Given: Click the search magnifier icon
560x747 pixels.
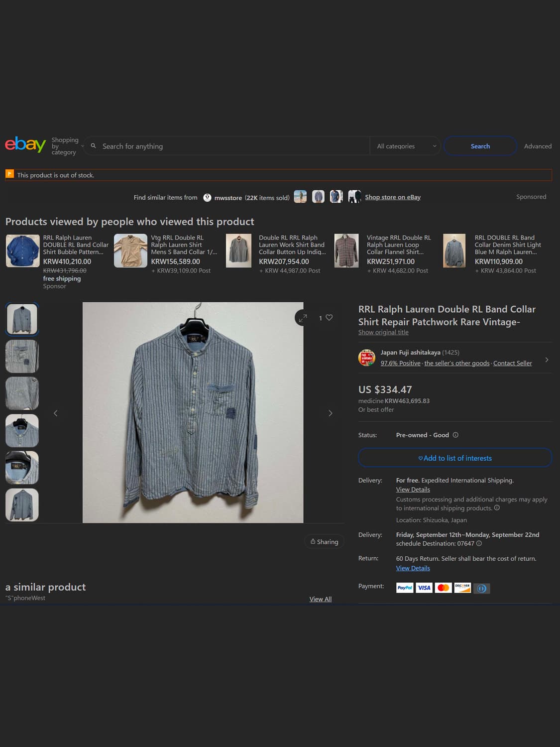Looking at the screenshot, I should coord(93,146).
